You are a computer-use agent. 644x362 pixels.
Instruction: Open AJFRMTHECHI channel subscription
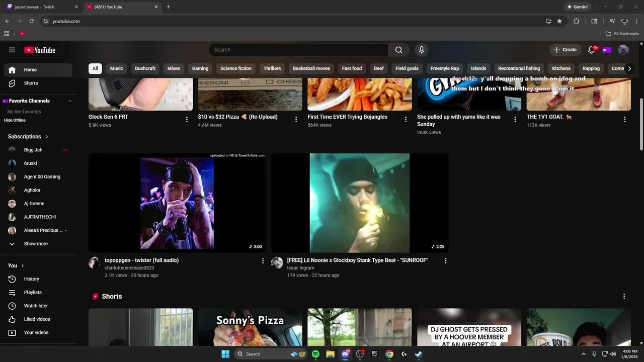[x=38, y=217]
